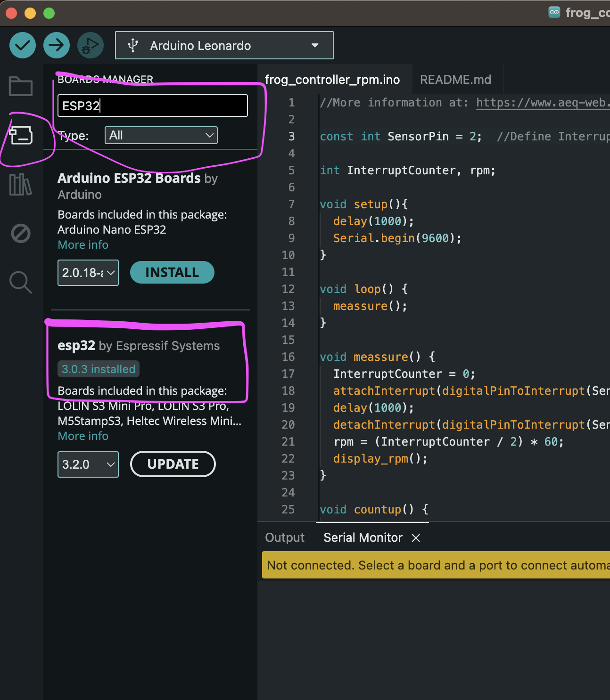
Task: Click the 'LOLIN S3 Mini Pro' boards list text
Action: (x=105, y=406)
